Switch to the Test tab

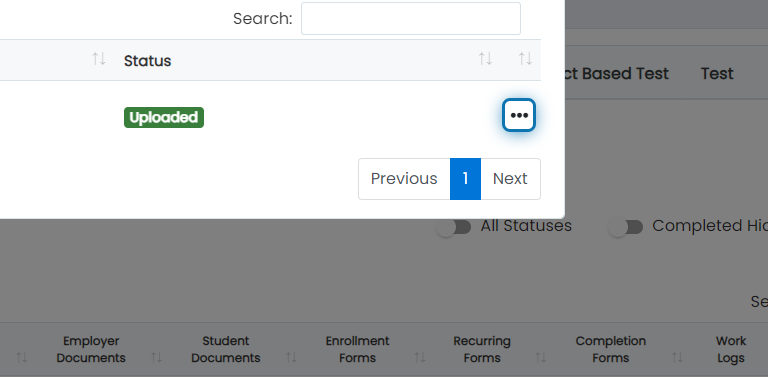coord(717,73)
